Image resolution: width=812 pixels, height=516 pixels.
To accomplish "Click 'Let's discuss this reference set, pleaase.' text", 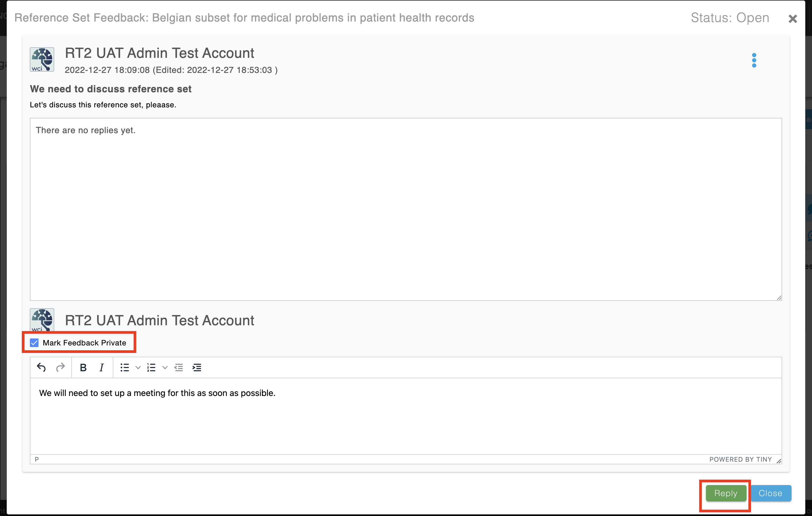I will pos(103,105).
